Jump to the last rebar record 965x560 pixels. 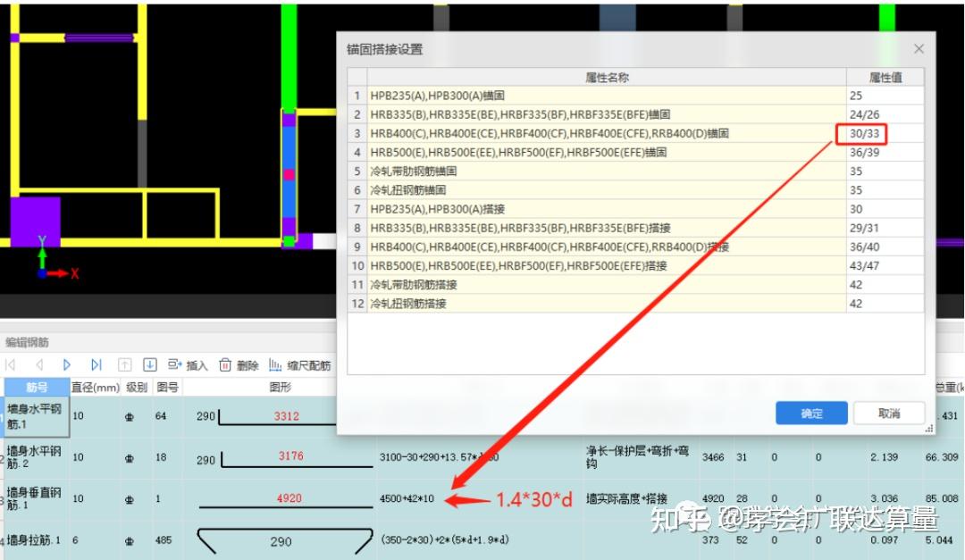[x=96, y=365]
